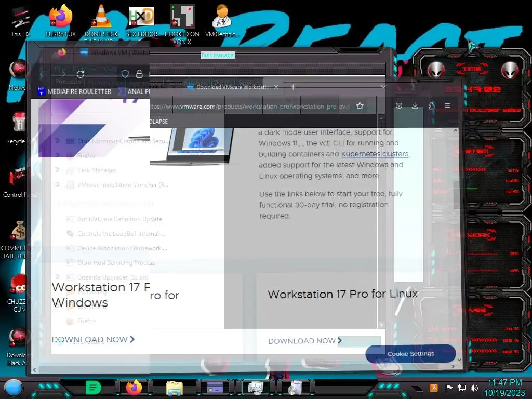Image resolution: width=532 pixels, height=399 pixels.
Task: Open the Action Center flag tray icon
Action: 449,388
